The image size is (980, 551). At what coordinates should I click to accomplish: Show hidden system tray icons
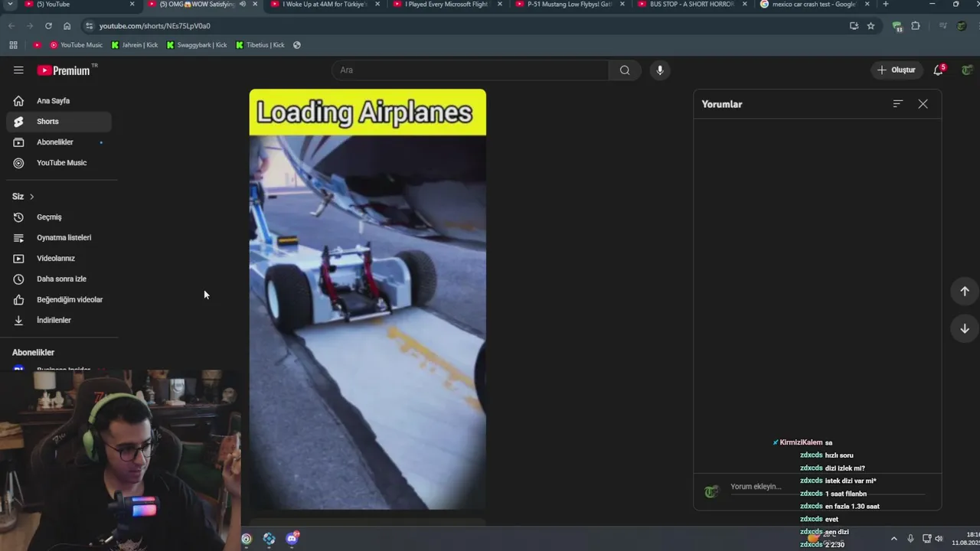[893, 539]
